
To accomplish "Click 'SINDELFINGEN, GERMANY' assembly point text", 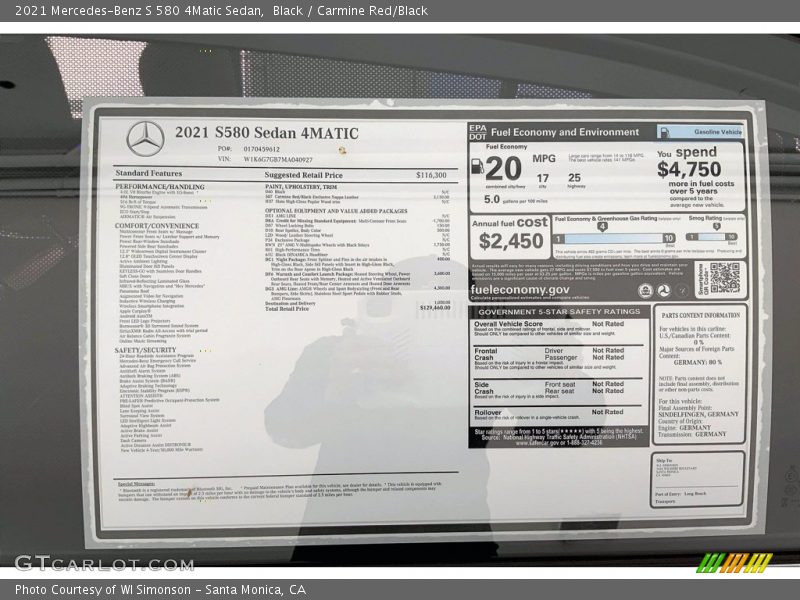I will click(x=698, y=414).
